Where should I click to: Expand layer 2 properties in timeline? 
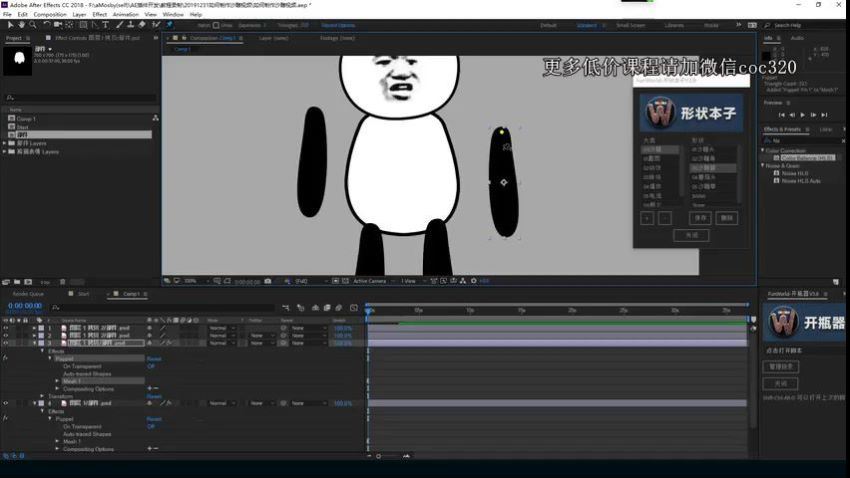[34, 336]
